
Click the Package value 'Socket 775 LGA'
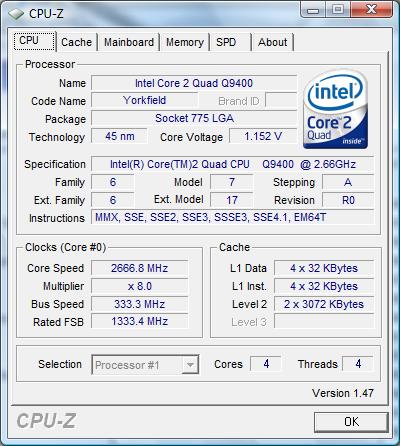coord(194,118)
